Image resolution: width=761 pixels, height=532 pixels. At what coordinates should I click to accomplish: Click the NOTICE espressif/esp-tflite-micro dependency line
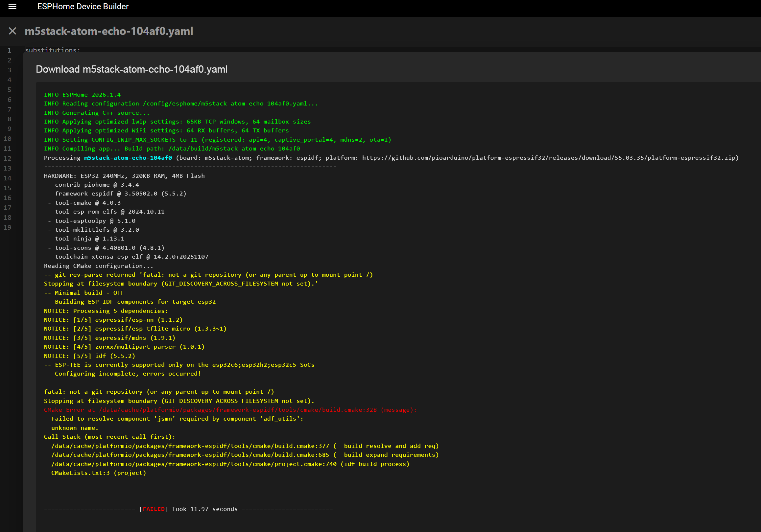(135, 329)
